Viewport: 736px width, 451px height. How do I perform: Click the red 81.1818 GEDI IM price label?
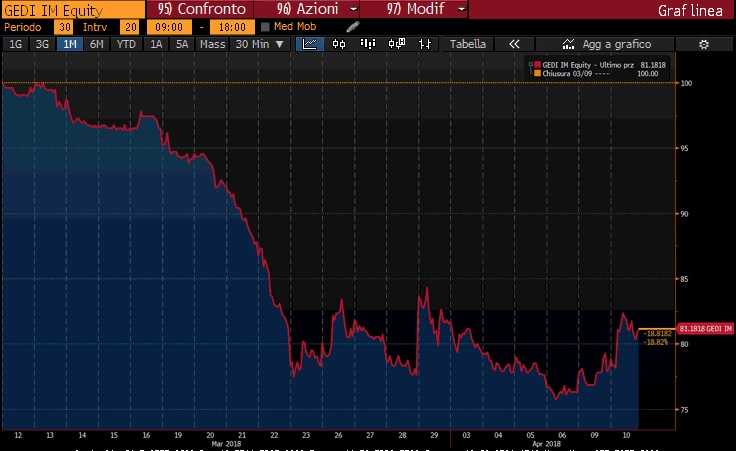point(705,329)
